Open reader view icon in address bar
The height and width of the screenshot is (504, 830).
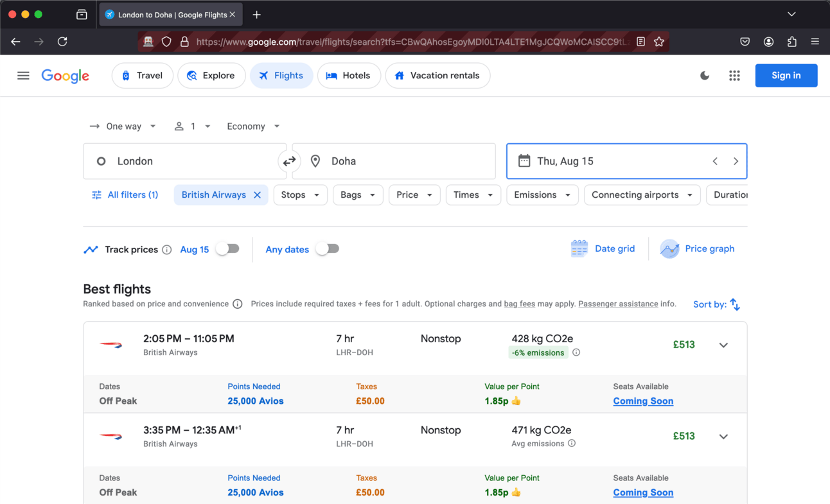640,42
